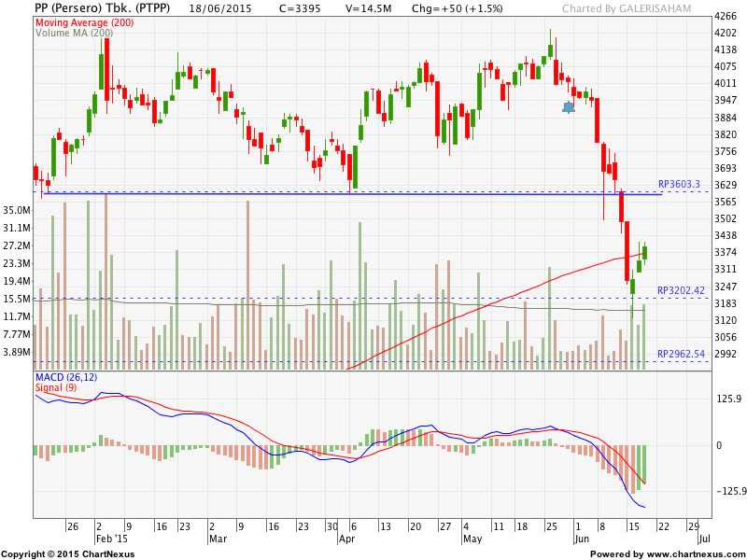747x560 pixels.
Task: Select the Signal (9) indicator label
Action: click(x=56, y=387)
